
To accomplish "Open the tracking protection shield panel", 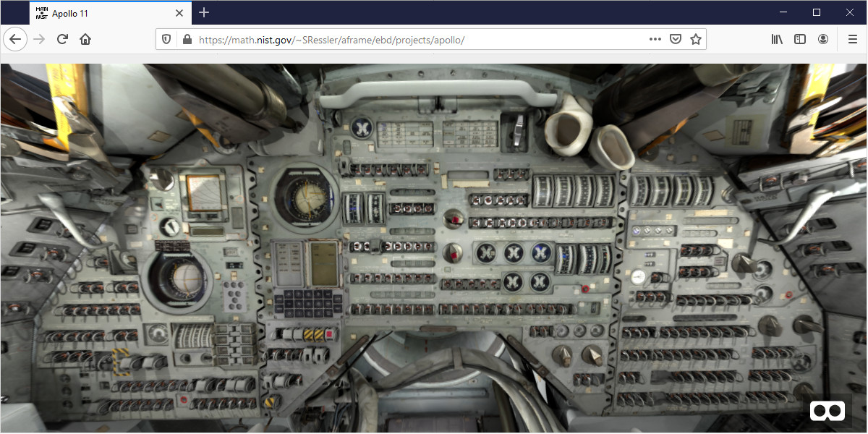I will pyautogui.click(x=166, y=39).
